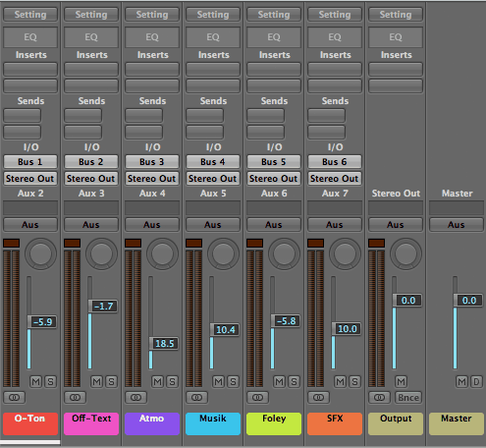The width and height of the screenshot is (486, 448).
Task: Toggle stereo format icon on Output channel
Action: [379, 398]
